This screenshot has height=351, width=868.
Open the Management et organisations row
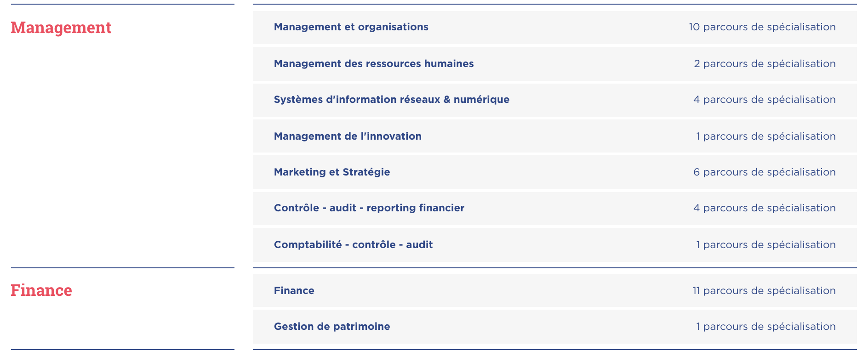coord(351,27)
